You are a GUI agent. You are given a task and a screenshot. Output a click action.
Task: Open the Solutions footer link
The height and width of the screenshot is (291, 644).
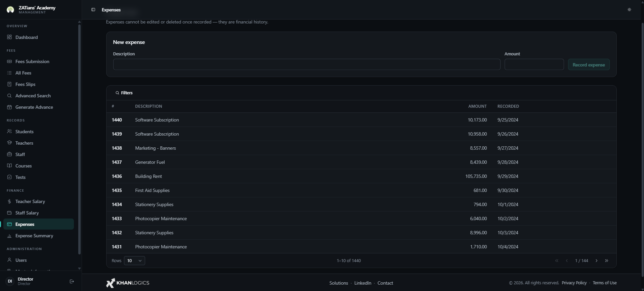[339, 283]
